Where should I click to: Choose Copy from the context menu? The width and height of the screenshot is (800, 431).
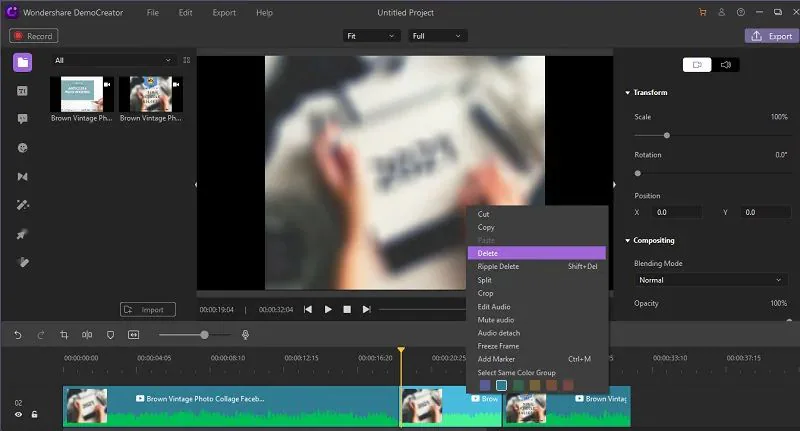pos(537,227)
